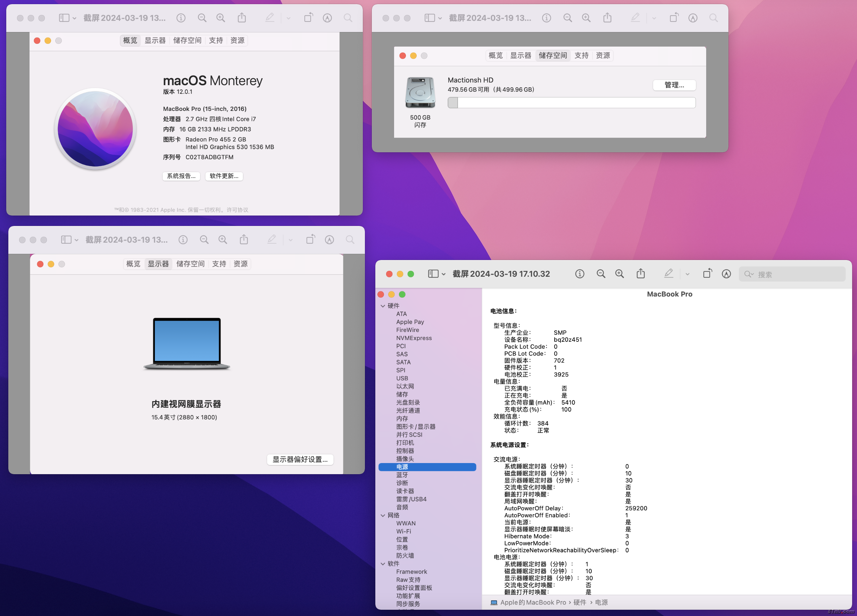857x616 pixels.
Task: Zoom in in the top-left 概览 Preview window
Action: click(221, 18)
